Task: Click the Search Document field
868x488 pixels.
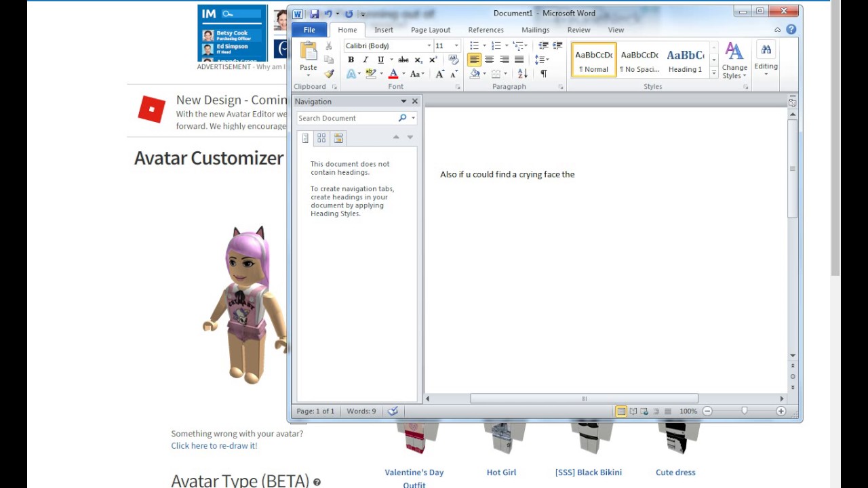Action: [x=347, y=118]
